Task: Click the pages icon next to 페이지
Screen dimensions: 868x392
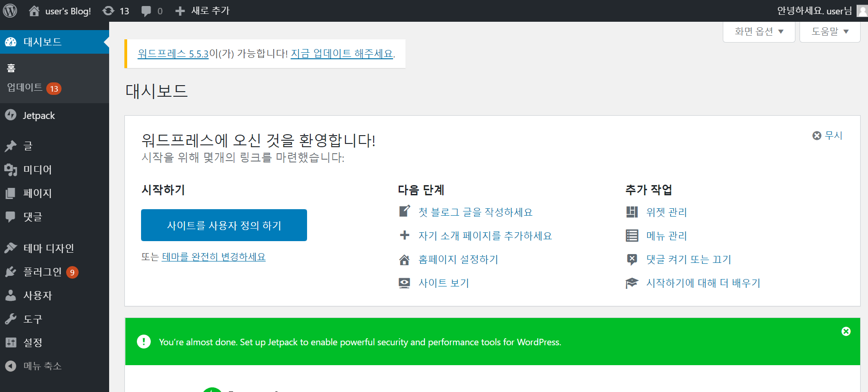Action: (x=11, y=193)
